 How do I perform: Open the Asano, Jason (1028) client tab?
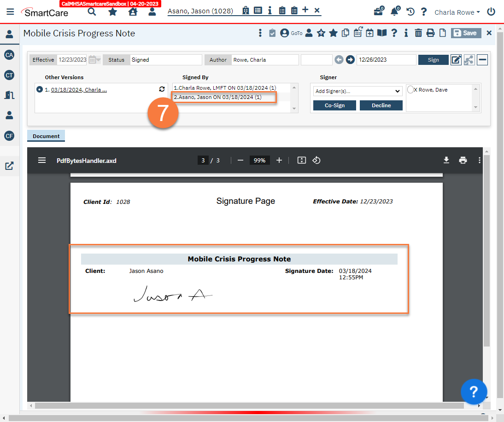201,11
